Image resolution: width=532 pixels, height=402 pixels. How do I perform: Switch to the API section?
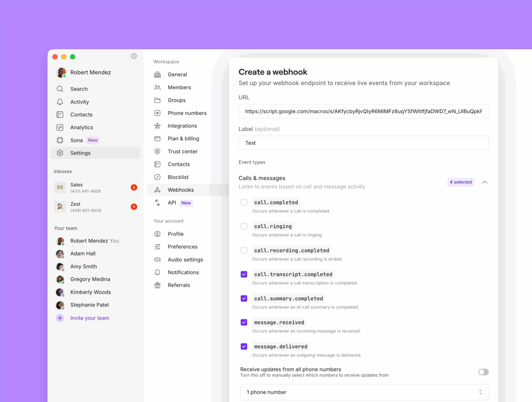[x=172, y=203]
